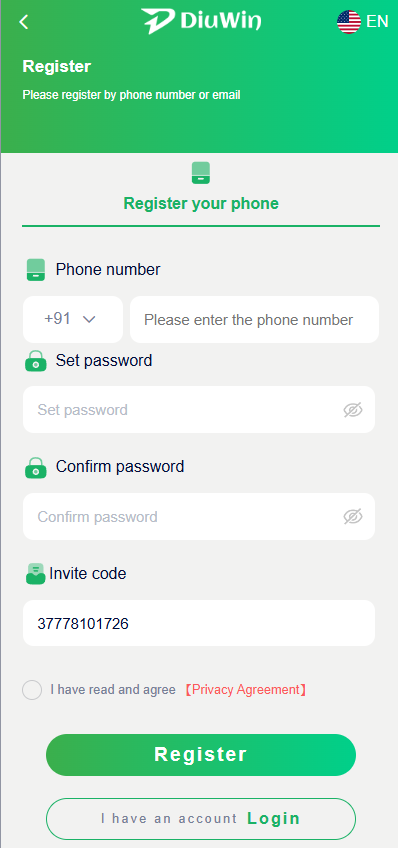Check the I have read and agree circle
The width and height of the screenshot is (398, 848).
[x=32, y=690]
